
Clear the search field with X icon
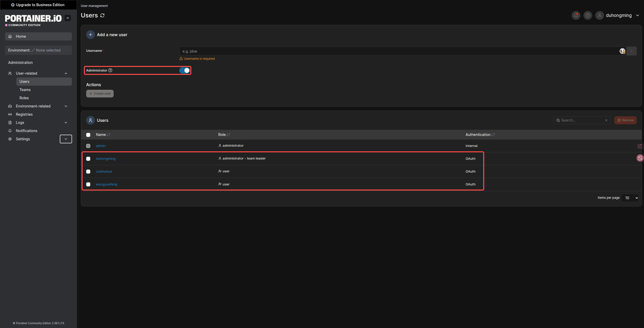[x=606, y=120]
